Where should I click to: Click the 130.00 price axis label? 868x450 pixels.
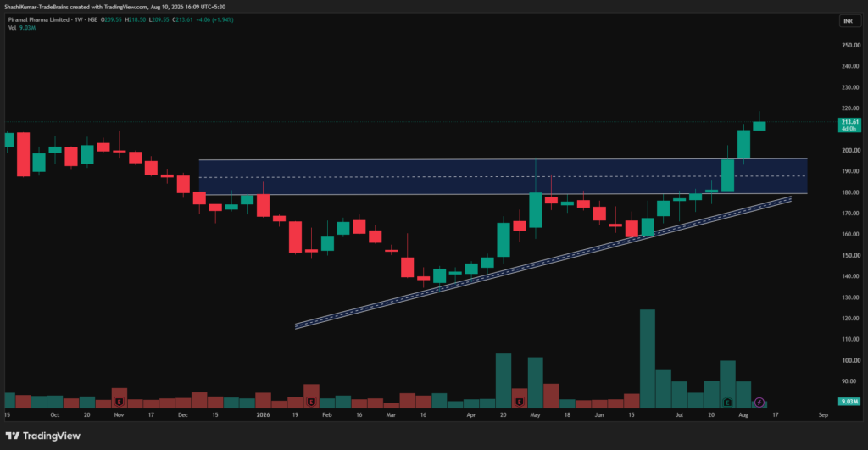tap(851, 297)
